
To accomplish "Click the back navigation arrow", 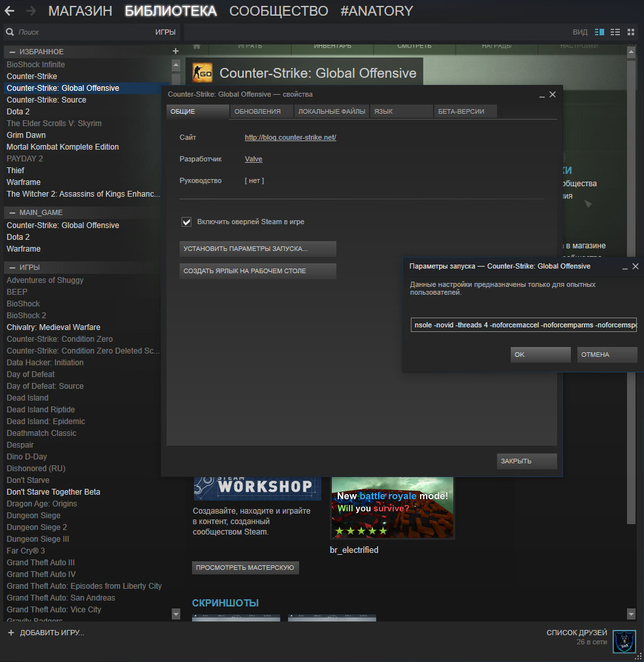I will (9, 11).
